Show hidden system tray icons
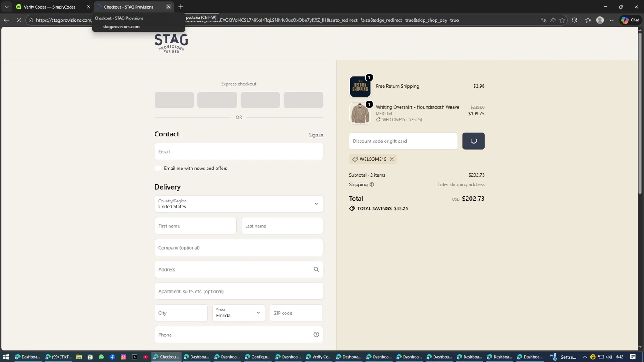 click(585, 357)
